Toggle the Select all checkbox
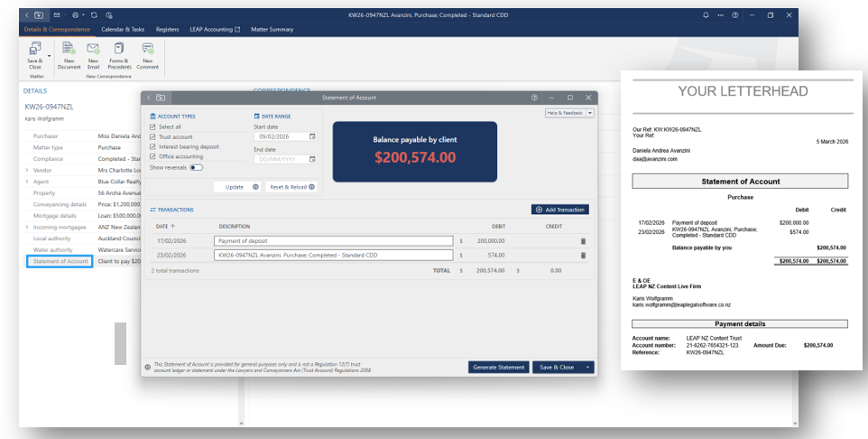 152,127
